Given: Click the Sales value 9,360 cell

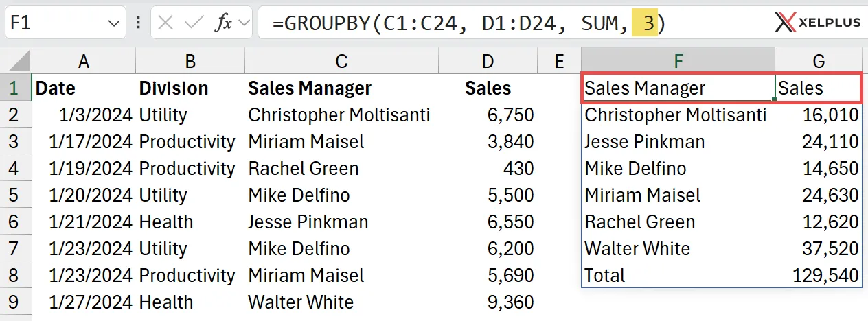Looking at the screenshot, I should click(x=488, y=302).
